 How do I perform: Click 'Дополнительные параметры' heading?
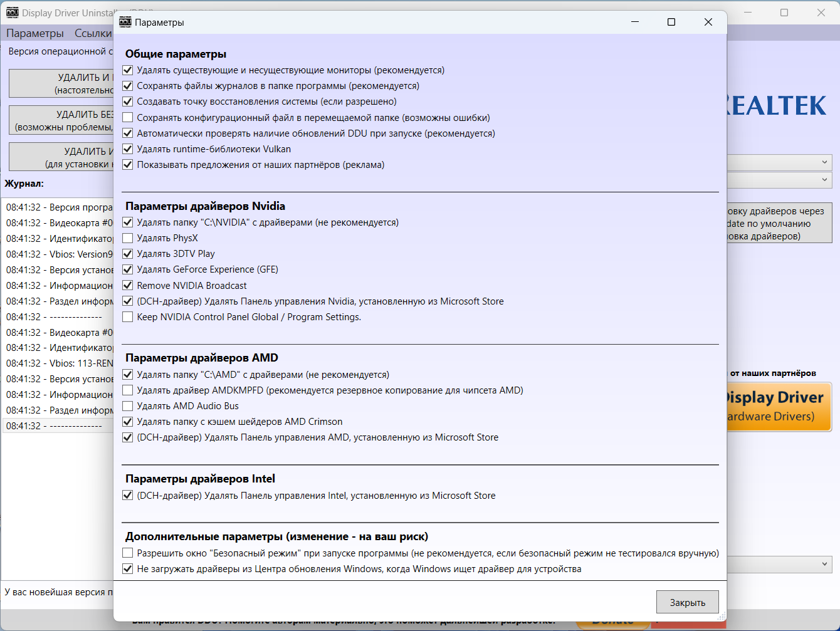point(276,536)
